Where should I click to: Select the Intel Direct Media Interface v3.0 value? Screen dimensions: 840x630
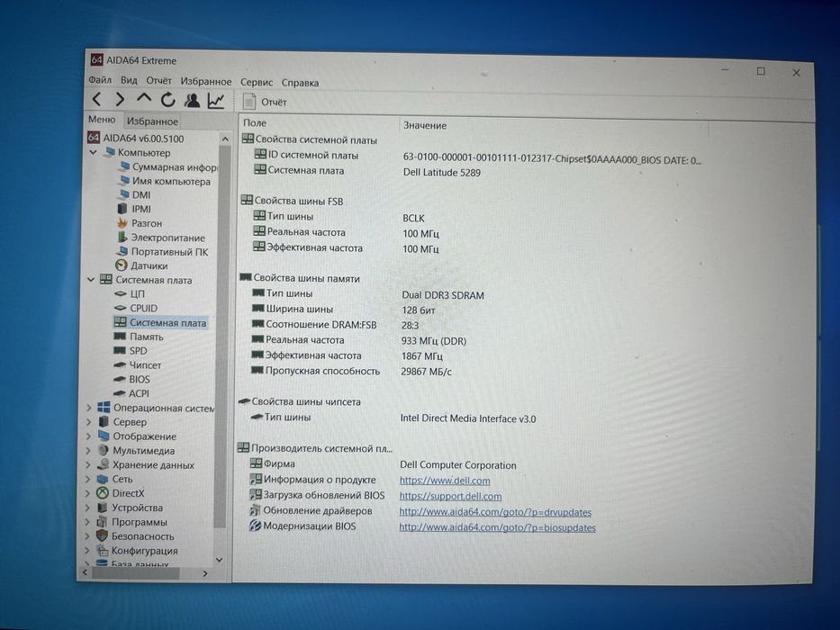[468, 418]
